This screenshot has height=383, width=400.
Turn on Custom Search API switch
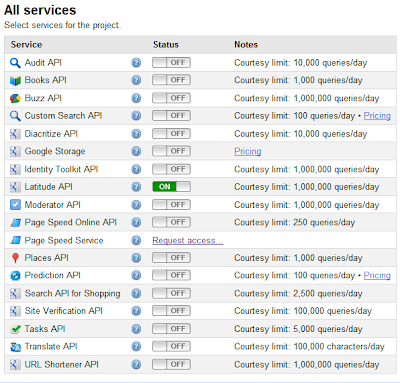coord(171,116)
